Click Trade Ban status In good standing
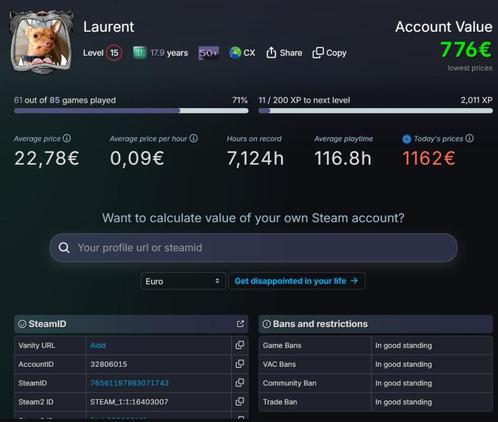Viewport: 498px width, 422px height. pyautogui.click(x=404, y=402)
